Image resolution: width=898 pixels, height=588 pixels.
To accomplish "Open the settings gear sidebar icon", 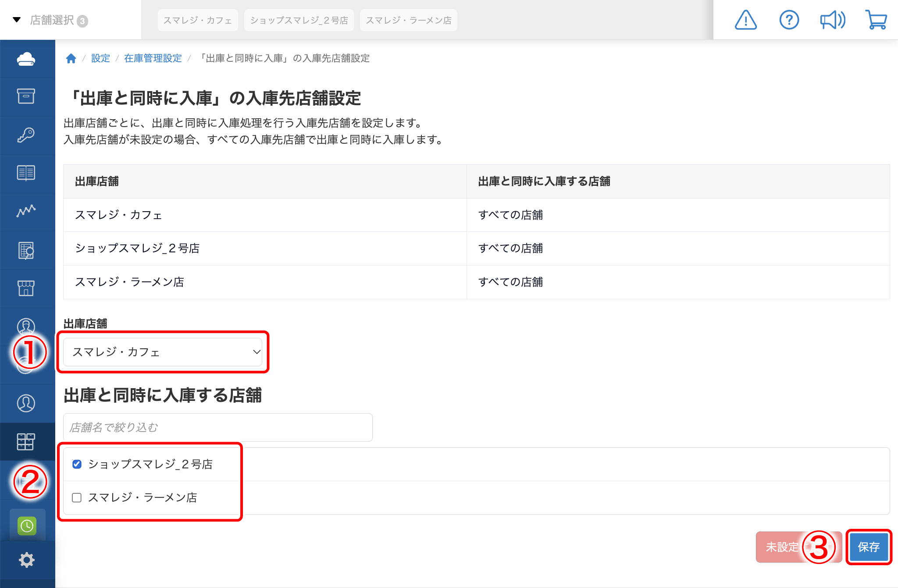I will point(27,560).
